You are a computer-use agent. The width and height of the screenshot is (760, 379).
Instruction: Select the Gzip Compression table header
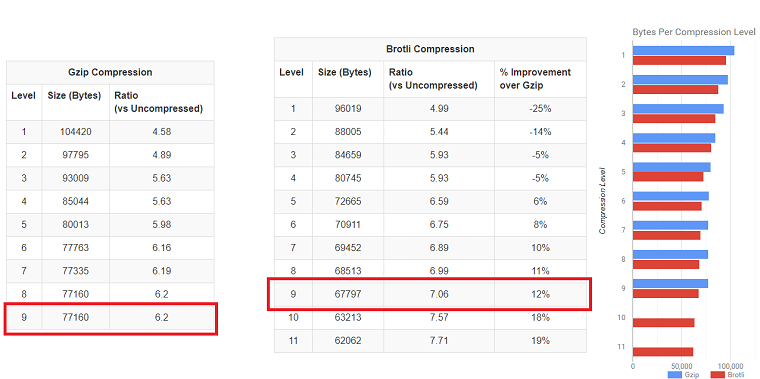point(110,73)
